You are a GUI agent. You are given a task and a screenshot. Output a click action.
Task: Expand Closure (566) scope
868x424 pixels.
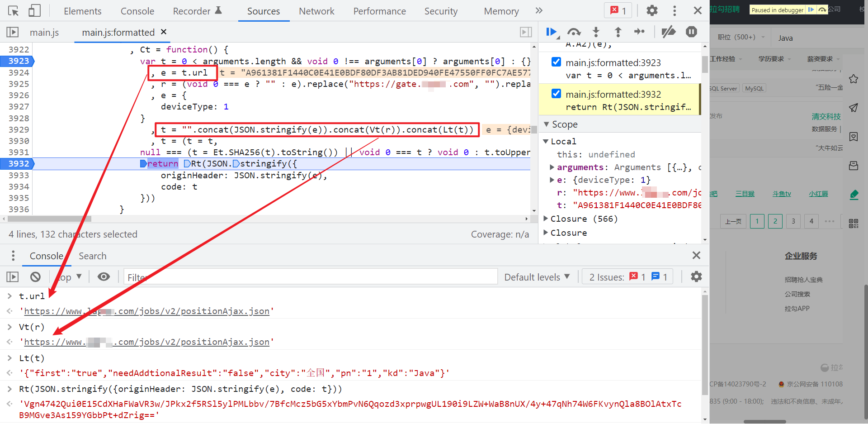point(546,219)
